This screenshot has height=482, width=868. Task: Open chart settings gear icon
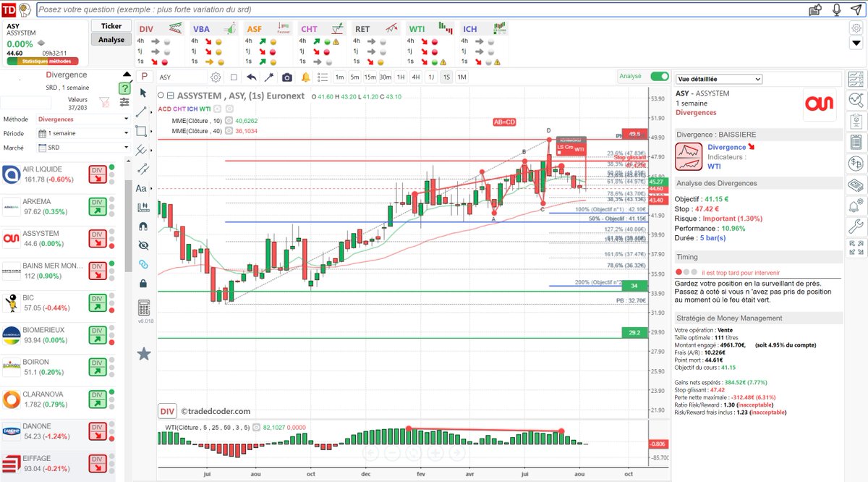216,77
